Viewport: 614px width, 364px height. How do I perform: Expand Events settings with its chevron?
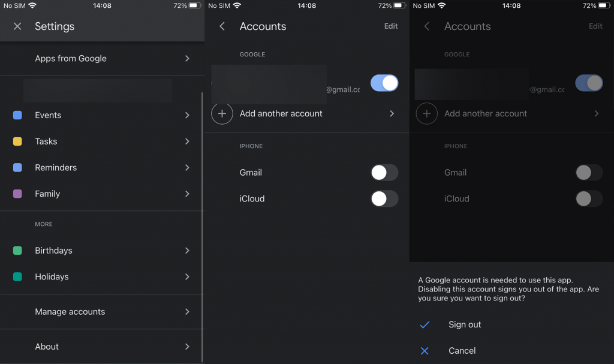coord(187,115)
